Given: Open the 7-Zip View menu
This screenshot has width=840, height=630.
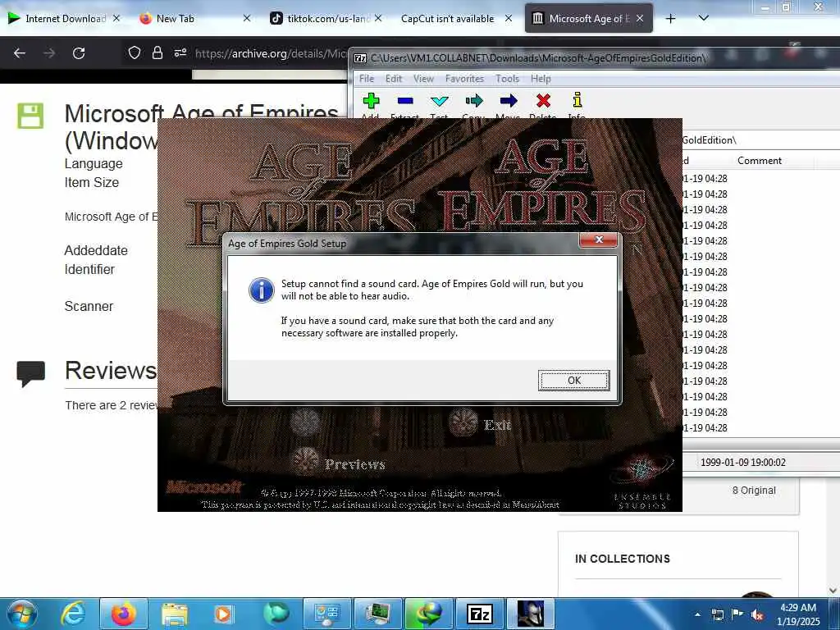Looking at the screenshot, I should coord(423,79).
